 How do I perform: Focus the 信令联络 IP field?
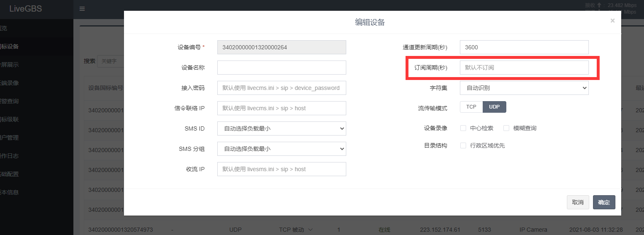tap(282, 108)
